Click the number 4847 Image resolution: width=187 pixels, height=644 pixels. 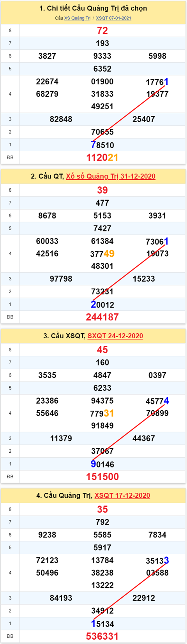coord(102,375)
